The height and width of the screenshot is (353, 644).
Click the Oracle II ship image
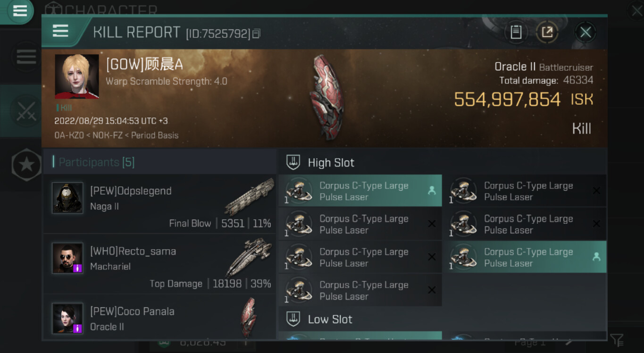click(326, 97)
